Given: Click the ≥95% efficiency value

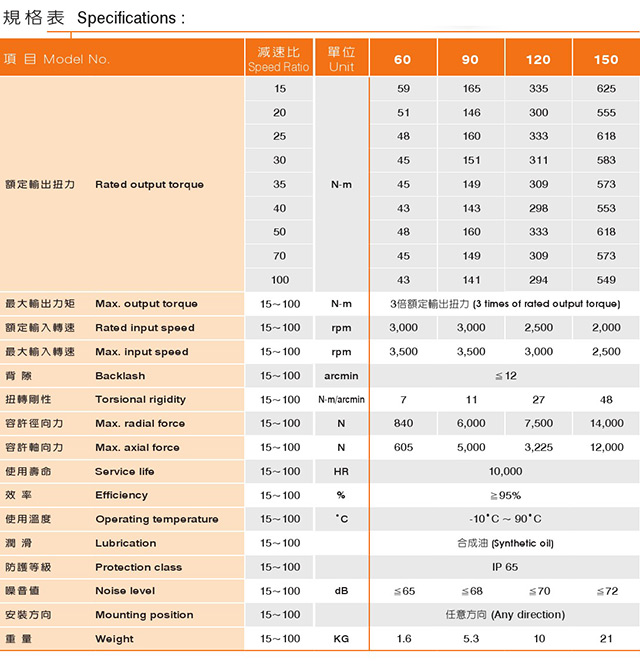Looking at the screenshot, I should (x=506, y=495).
